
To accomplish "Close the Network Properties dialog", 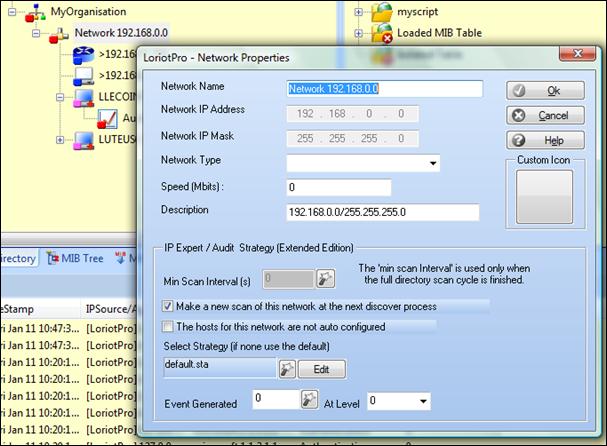I will (577, 54).
